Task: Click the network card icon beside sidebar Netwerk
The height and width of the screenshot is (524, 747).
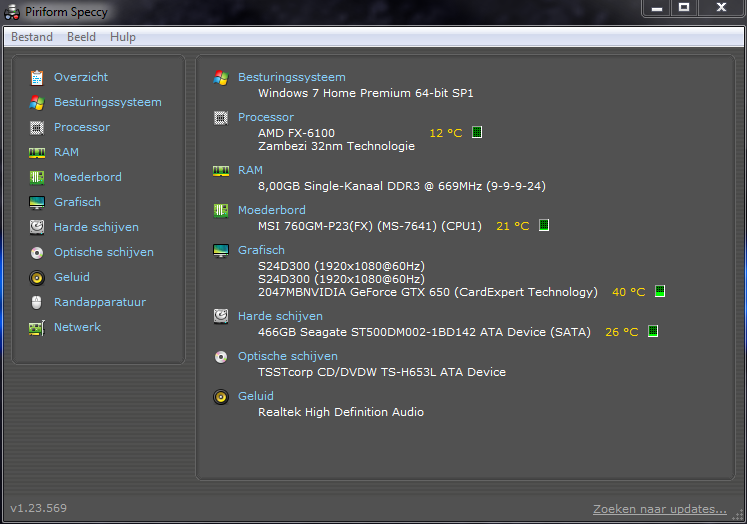Action: click(x=37, y=328)
